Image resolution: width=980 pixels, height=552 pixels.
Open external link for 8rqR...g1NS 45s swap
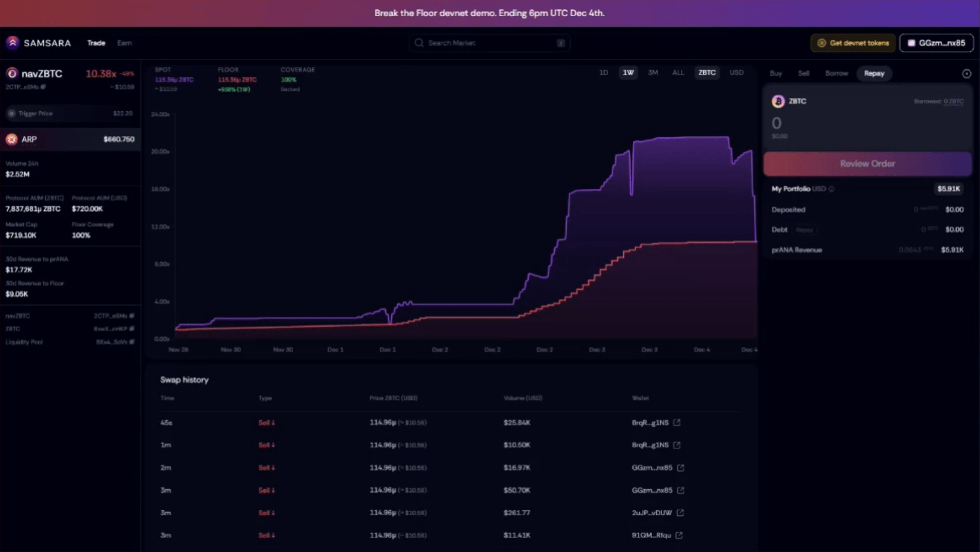[677, 422]
